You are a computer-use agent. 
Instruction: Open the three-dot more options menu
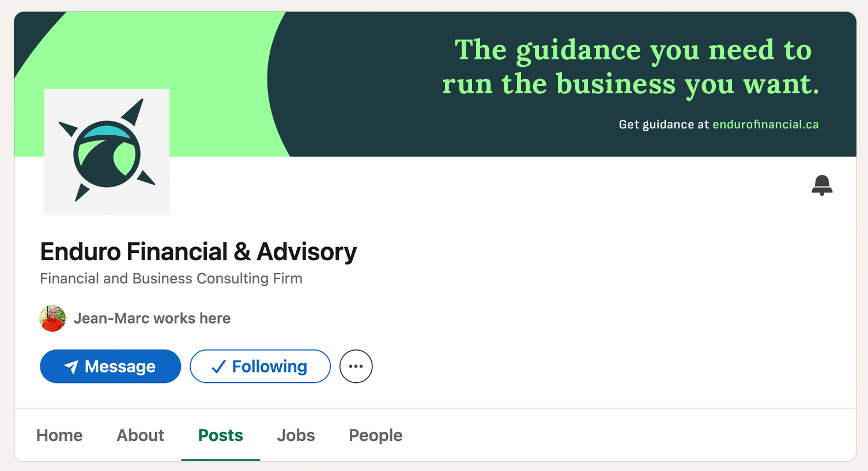click(x=356, y=366)
